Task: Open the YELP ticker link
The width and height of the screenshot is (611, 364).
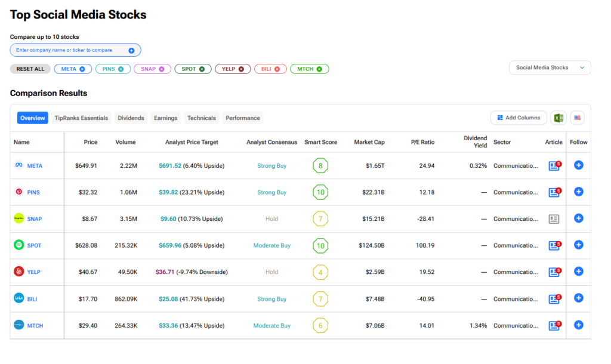Action: 33,272
